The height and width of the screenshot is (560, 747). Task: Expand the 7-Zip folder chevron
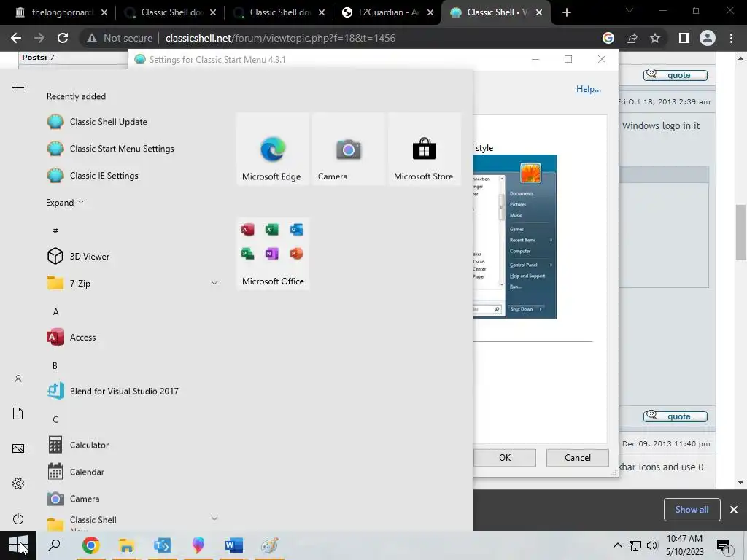coord(214,283)
